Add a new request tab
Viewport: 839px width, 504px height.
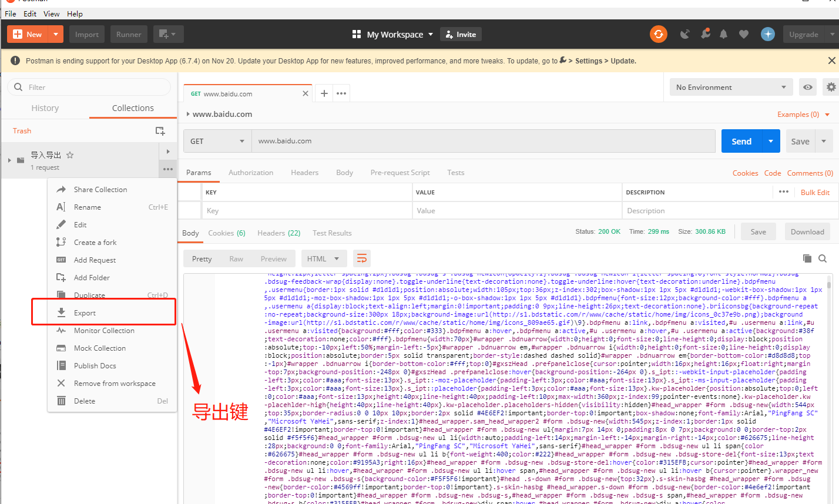click(324, 93)
